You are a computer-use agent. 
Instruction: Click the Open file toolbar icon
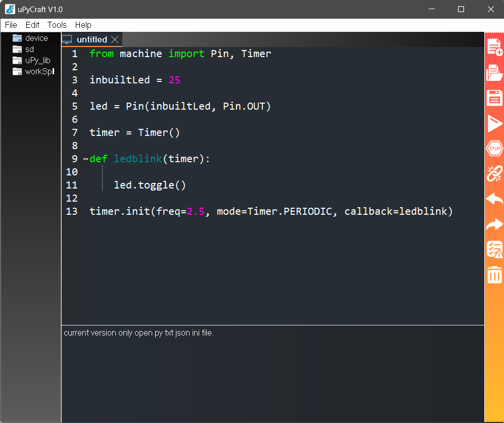pyautogui.click(x=494, y=73)
